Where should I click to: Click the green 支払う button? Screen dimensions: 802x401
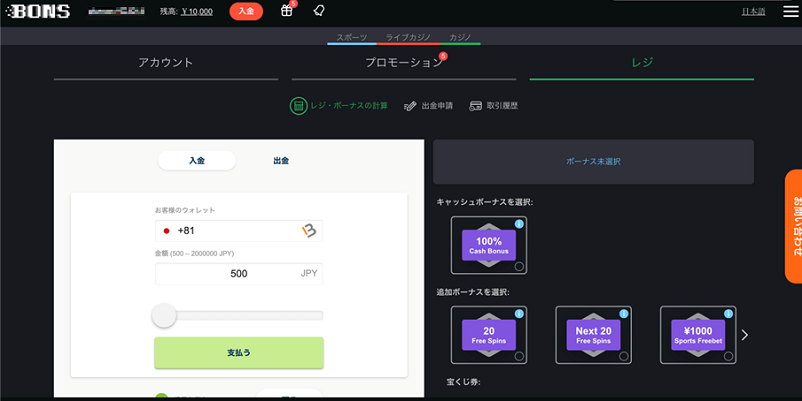point(239,352)
